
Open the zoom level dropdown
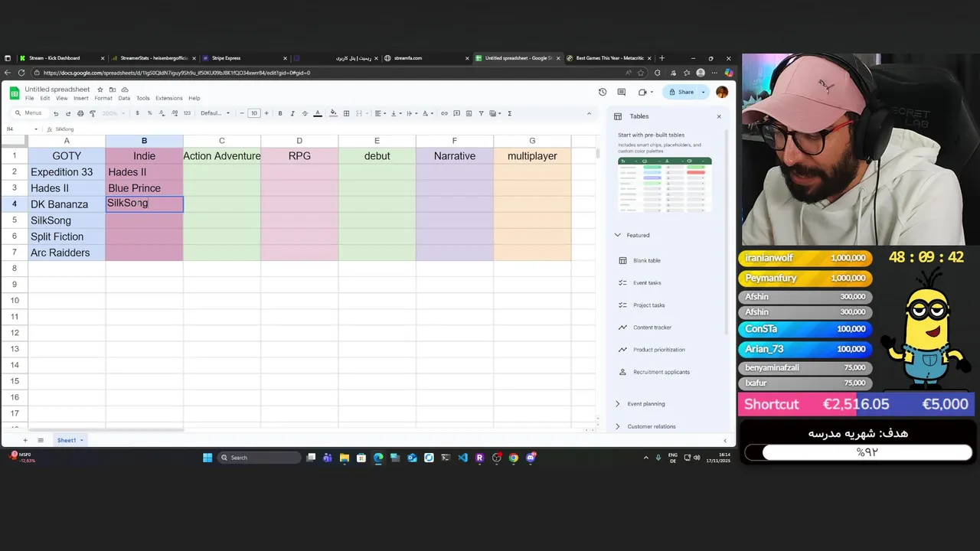[x=113, y=113]
